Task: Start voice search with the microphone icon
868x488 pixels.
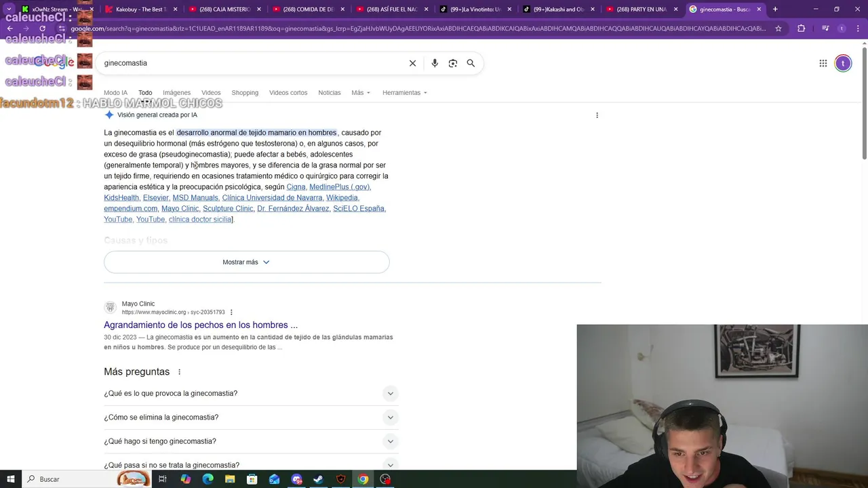Action: point(435,63)
